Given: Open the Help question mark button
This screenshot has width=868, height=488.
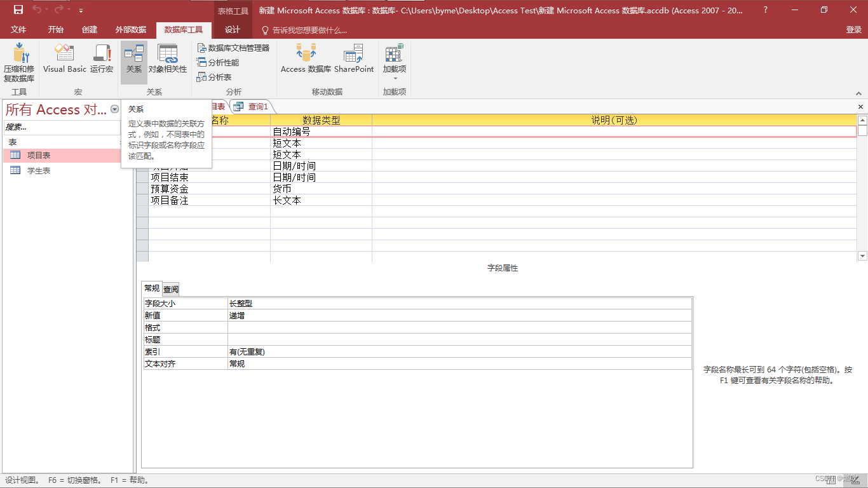Looking at the screenshot, I should point(765,10).
